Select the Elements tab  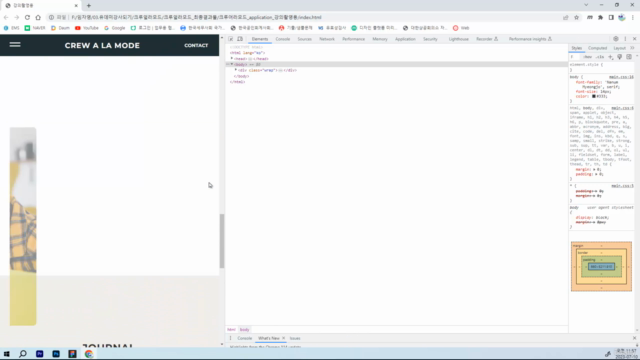[x=260, y=39]
